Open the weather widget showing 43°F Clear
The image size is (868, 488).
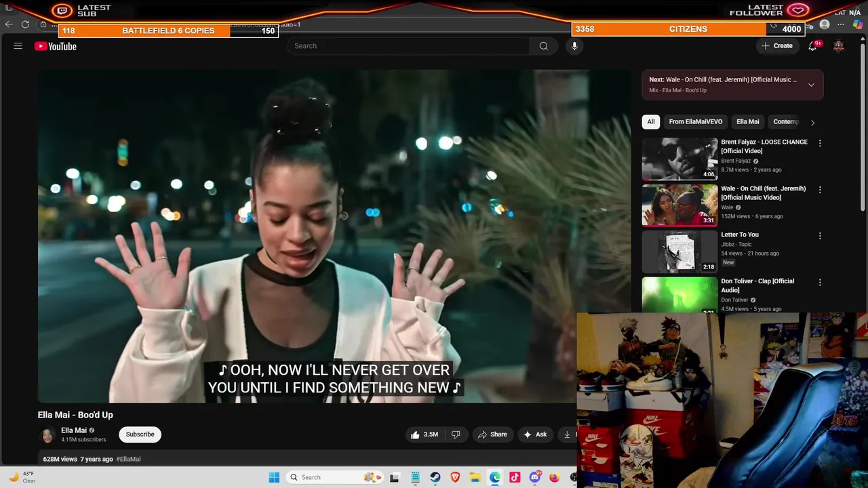22,477
